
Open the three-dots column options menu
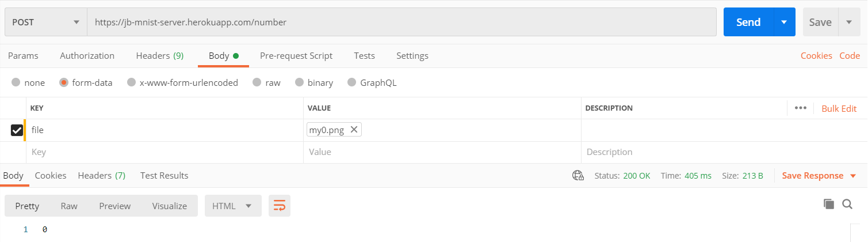point(801,108)
